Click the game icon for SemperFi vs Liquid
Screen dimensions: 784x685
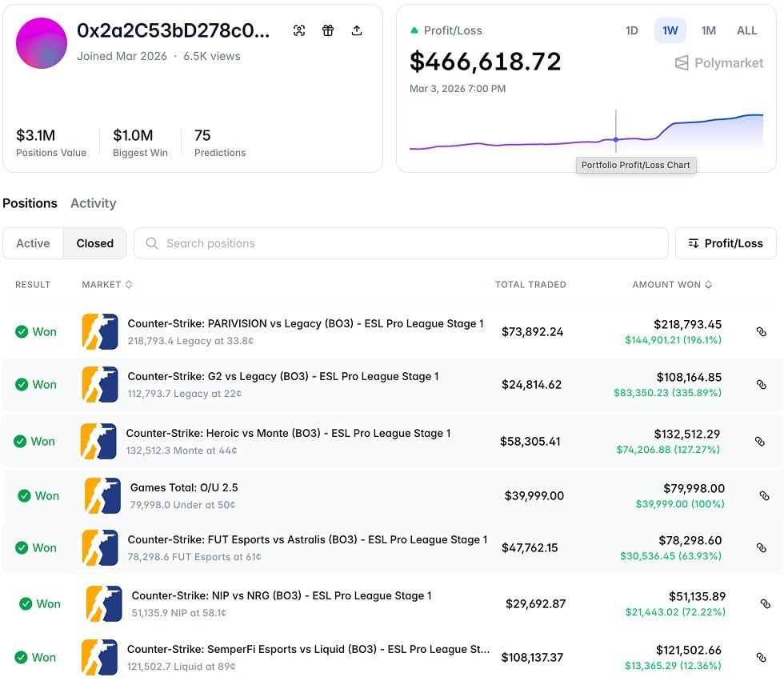99,657
